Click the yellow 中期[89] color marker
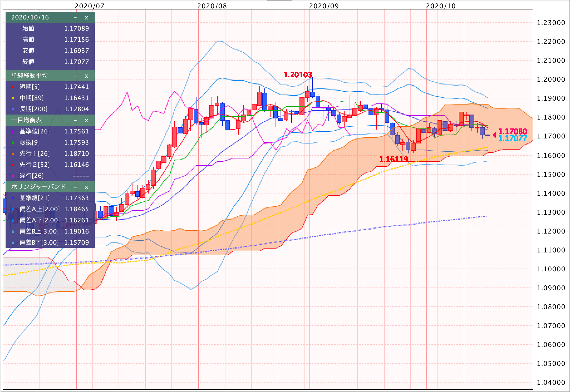This screenshot has height=392, width=570. (x=13, y=98)
